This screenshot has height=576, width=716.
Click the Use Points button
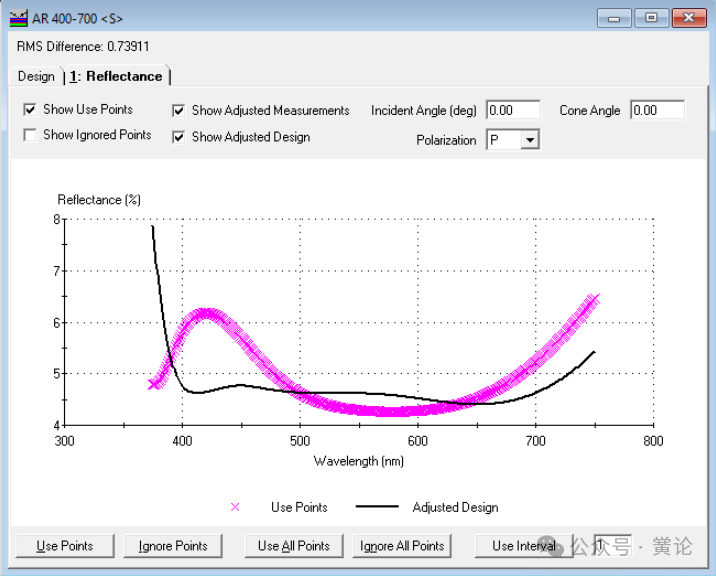coord(65,546)
